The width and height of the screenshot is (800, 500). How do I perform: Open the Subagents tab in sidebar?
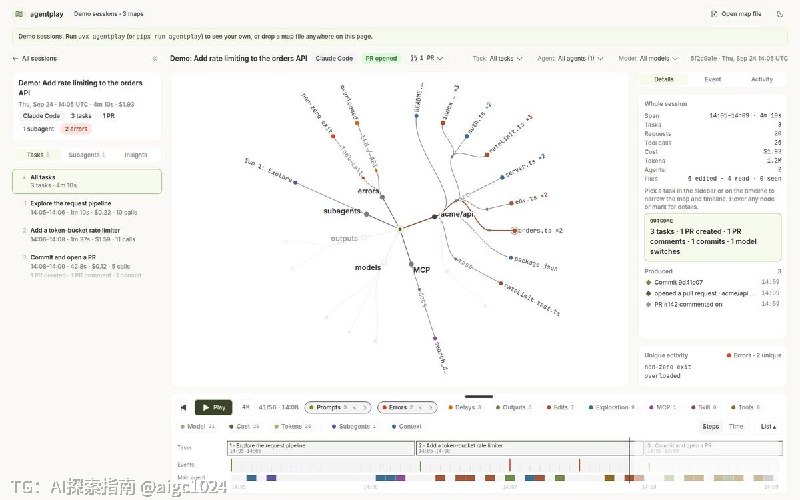pyautogui.click(x=86, y=155)
